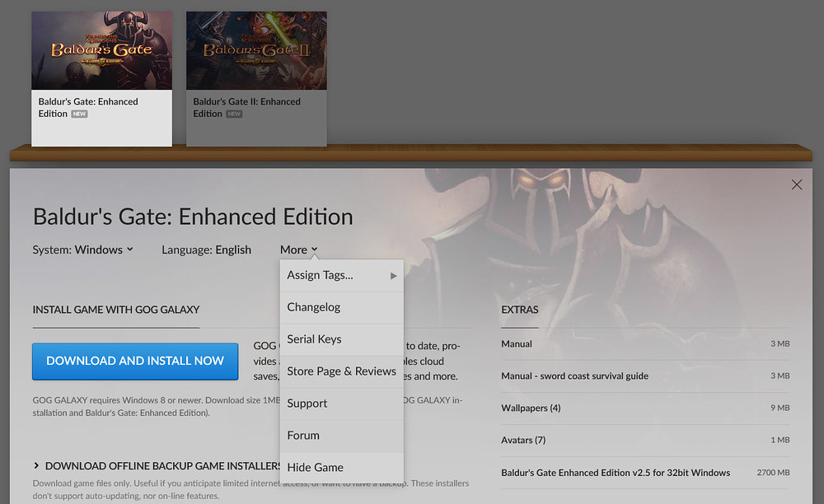Select Serial Keys menu item
The width and height of the screenshot is (824, 504).
[342, 339]
